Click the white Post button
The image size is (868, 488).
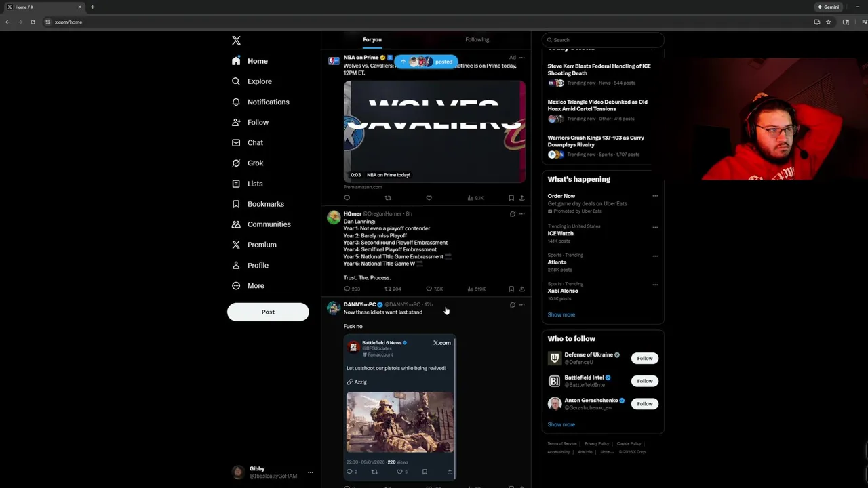point(268,312)
